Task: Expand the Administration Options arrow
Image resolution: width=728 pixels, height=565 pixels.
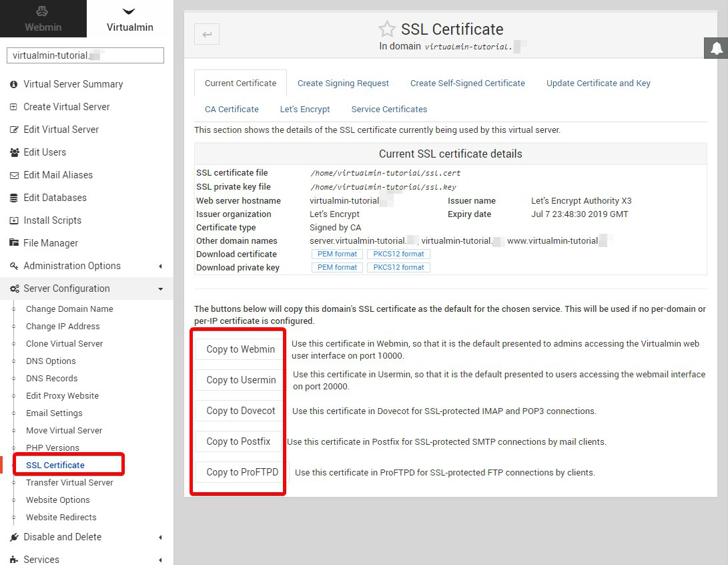Action: [161, 266]
